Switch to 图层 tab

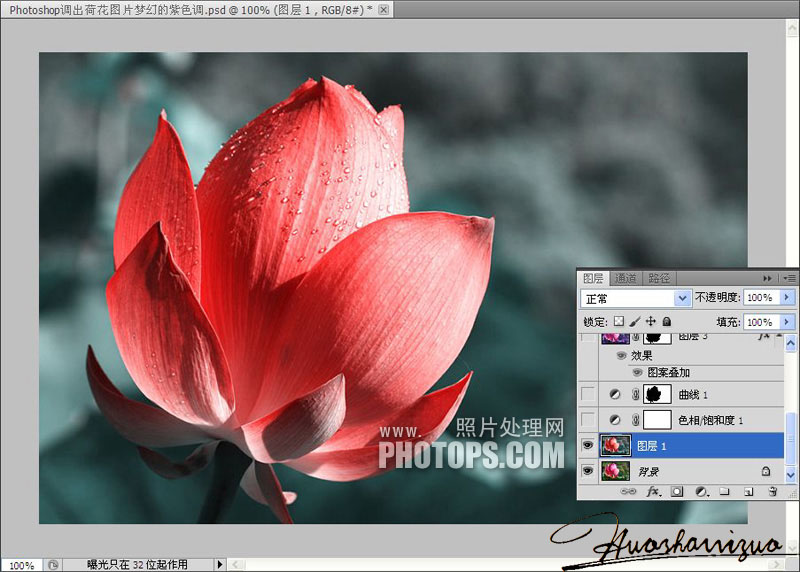tap(593, 278)
